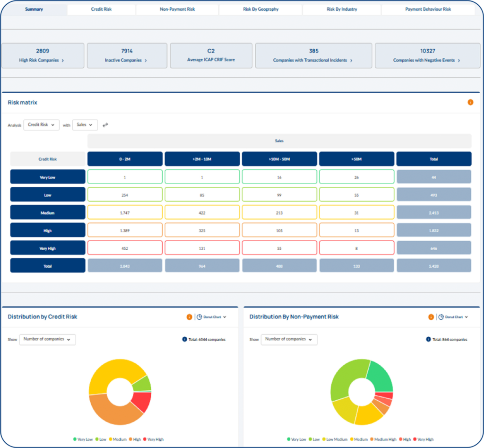Toggle Medium legend item in Credit Risk chart
The height and width of the screenshot is (448, 484).
pyautogui.click(x=117, y=439)
